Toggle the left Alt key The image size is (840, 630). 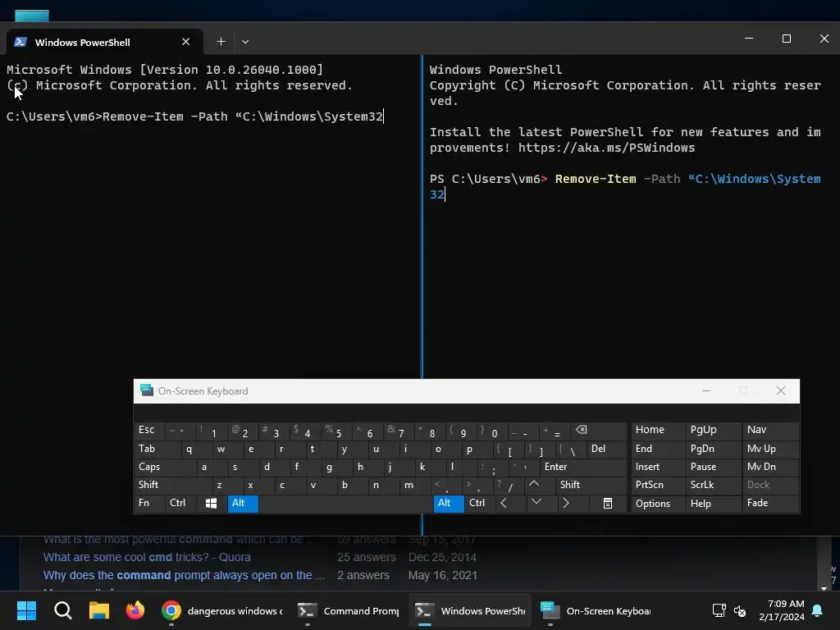[x=243, y=504]
